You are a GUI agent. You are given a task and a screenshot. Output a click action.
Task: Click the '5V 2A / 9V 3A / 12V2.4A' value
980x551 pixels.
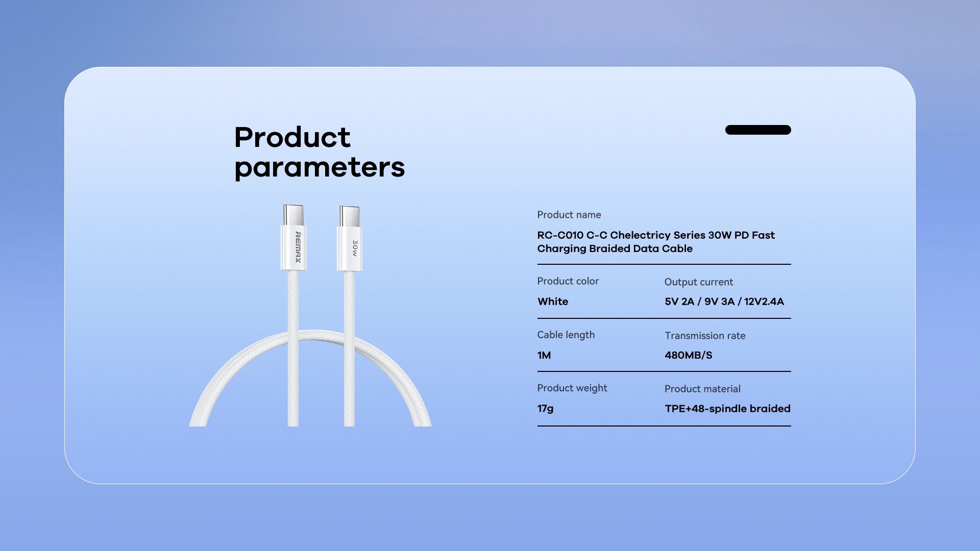(x=724, y=302)
